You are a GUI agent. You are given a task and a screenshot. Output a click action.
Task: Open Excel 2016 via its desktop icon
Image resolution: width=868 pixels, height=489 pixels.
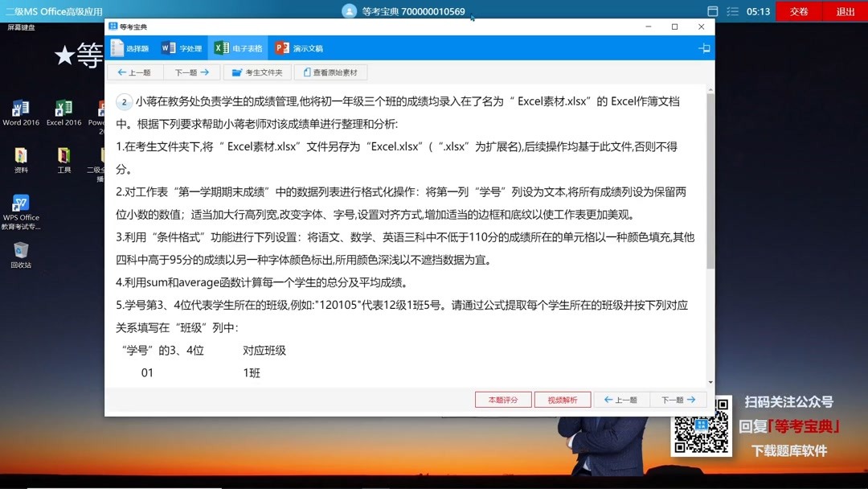tap(63, 109)
